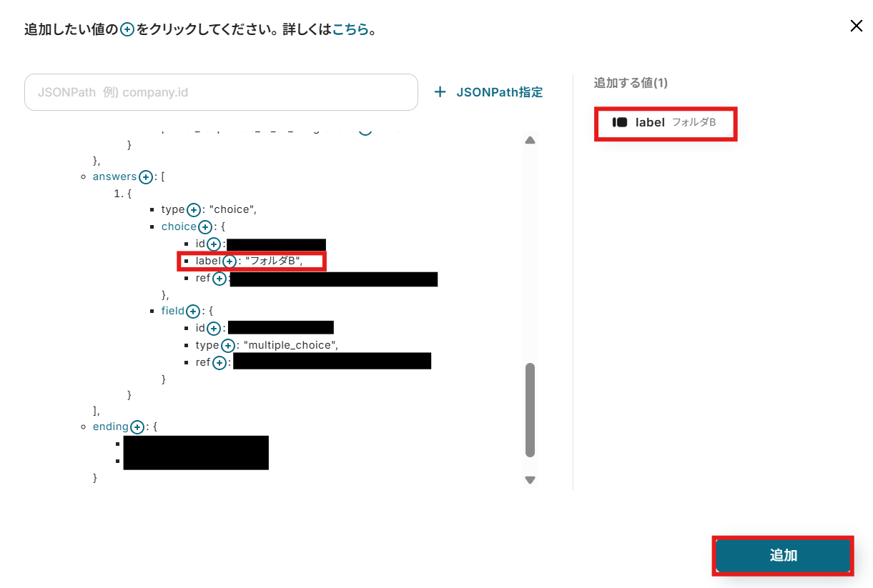Add the field object with its plus icon

193,312
